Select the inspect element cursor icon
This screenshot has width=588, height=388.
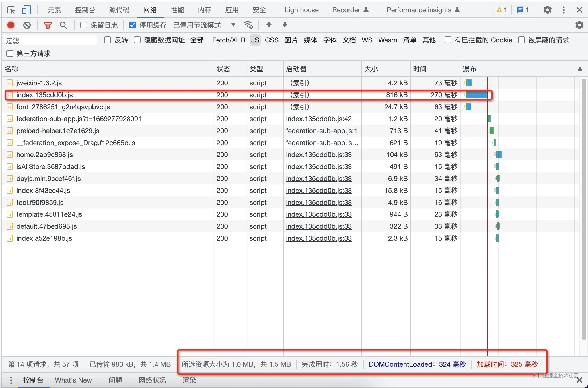11,10
